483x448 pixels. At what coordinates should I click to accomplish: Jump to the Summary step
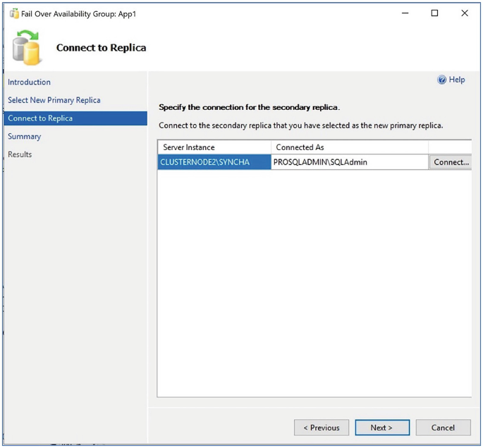tap(25, 137)
